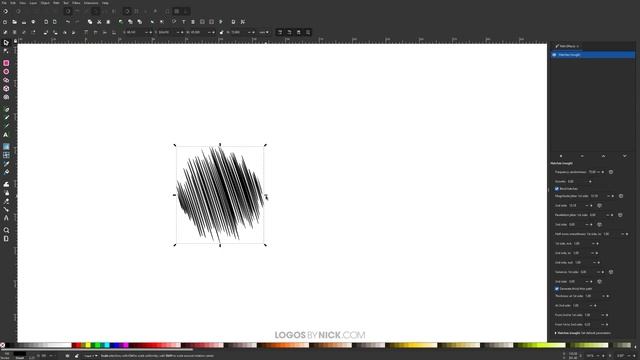Select the Pen (Bezier) tool
The height and width of the screenshot is (360, 640).
6,109
